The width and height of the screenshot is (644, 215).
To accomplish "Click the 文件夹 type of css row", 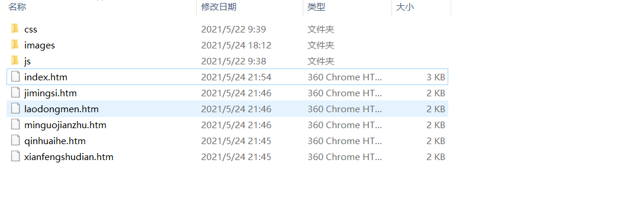I will (321, 29).
